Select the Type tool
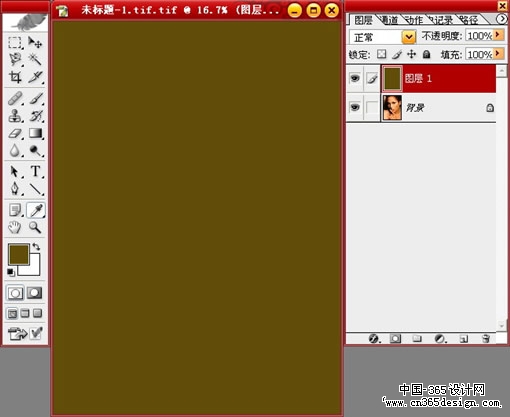This screenshot has height=417, width=510. pos(35,171)
